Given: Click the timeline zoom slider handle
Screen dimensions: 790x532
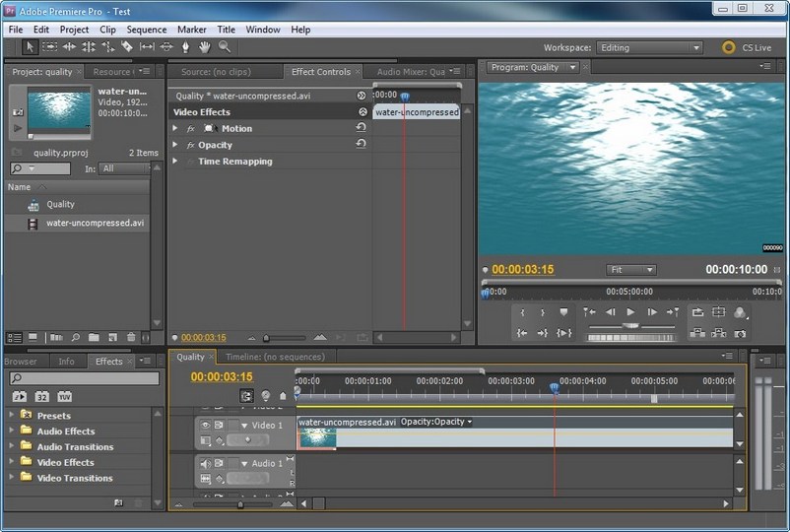Looking at the screenshot, I should [x=240, y=504].
